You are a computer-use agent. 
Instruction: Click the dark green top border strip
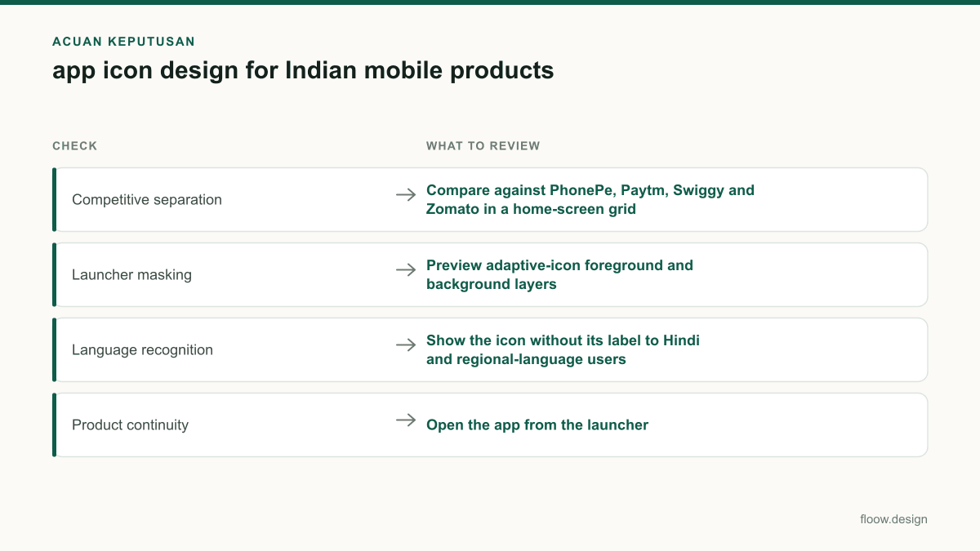coord(490,2)
